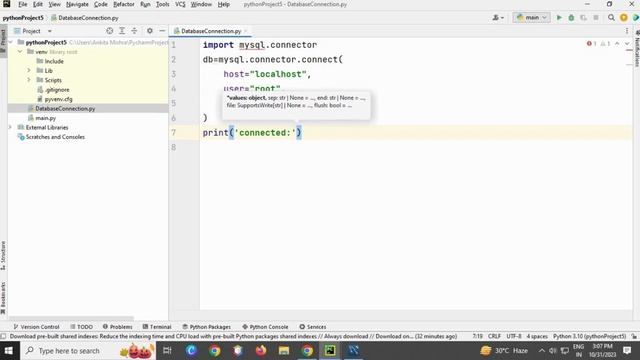Click CRLF line separator in status bar
The image size is (640, 360).
[x=494, y=336]
